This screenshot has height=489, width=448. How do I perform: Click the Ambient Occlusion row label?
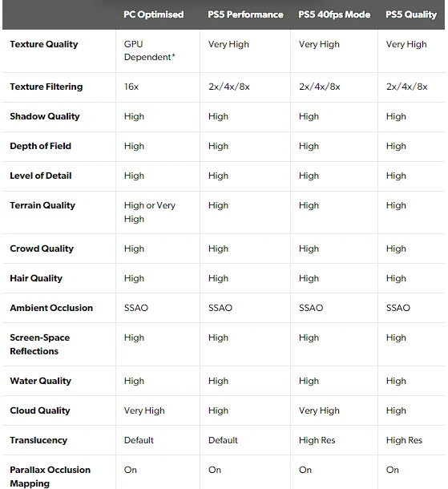(x=51, y=308)
